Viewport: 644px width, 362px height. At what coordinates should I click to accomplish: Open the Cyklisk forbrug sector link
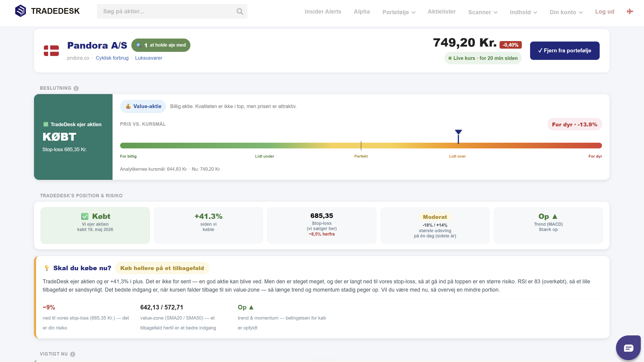(x=112, y=58)
